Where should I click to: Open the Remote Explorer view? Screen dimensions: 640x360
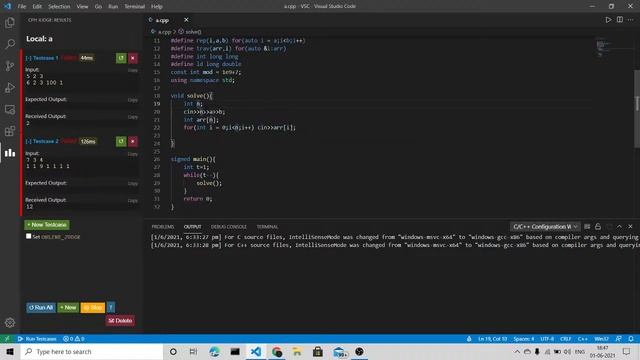(x=10, y=109)
